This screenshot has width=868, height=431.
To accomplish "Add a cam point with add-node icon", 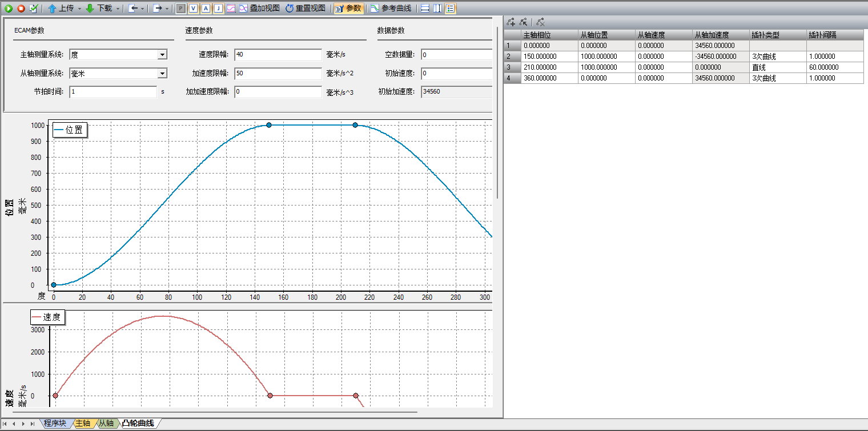I will point(511,22).
